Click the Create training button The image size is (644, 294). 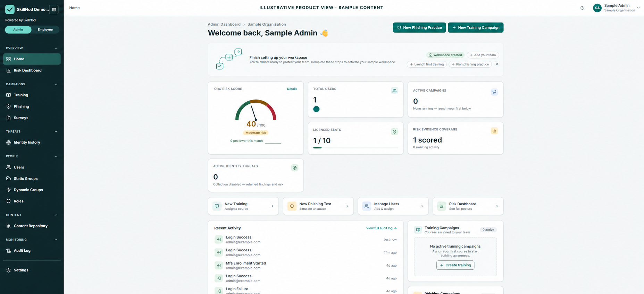(x=455, y=265)
